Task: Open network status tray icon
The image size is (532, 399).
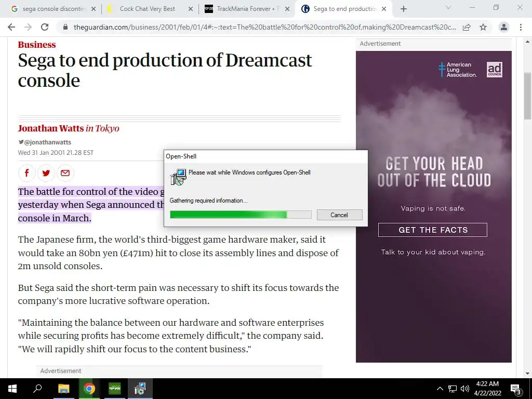Action: (x=453, y=389)
